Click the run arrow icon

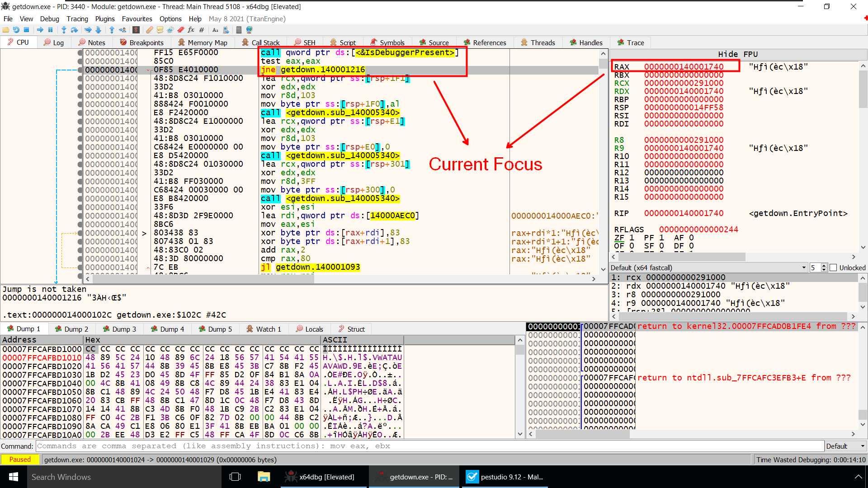pos(40,30)
